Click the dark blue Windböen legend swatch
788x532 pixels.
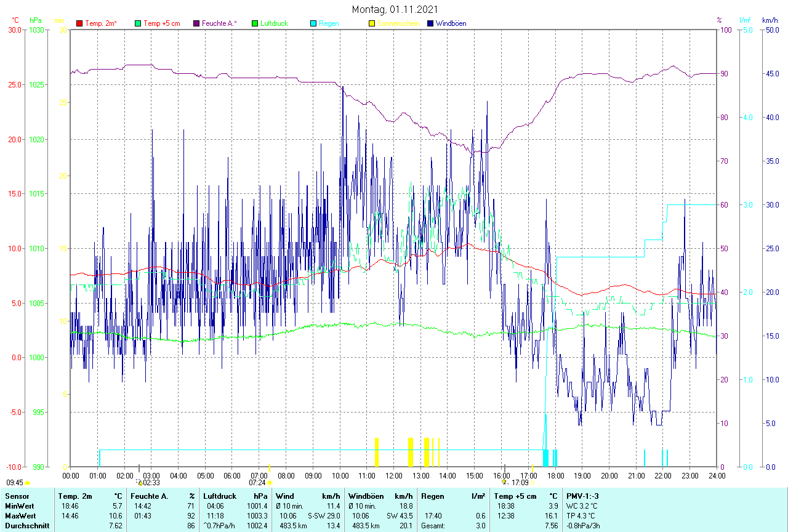(x=430, y=23)
